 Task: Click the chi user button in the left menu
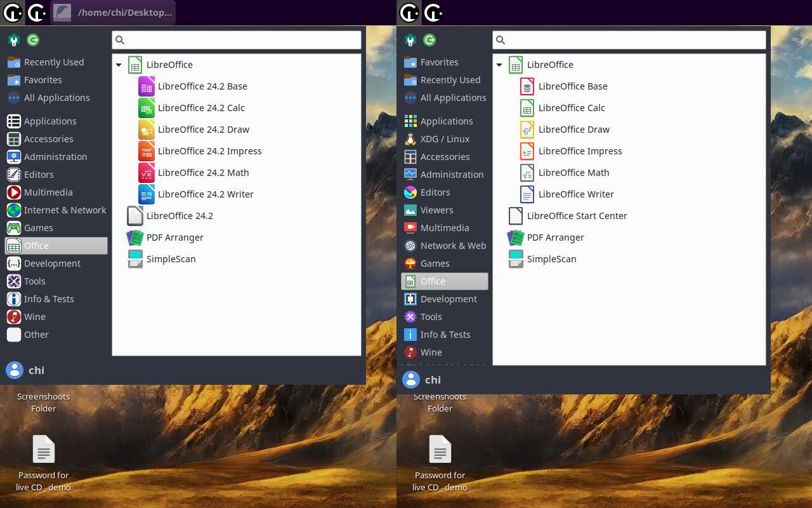click(26, 370)
